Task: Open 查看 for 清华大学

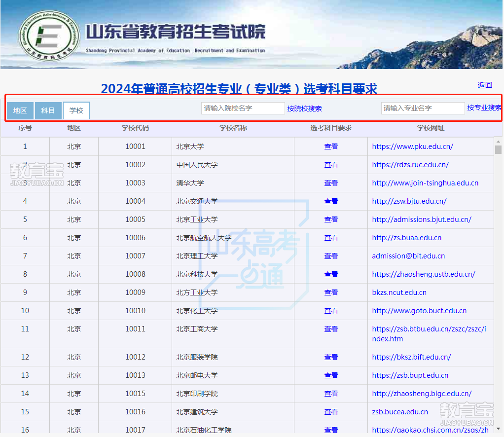Action: pyautogui.click(x=331, y=183)
